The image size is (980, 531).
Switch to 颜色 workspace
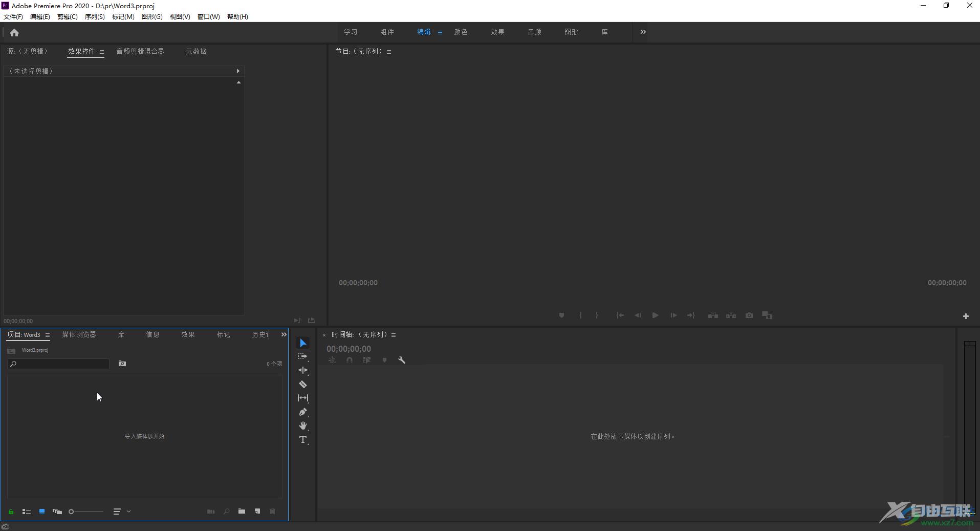coord(461,32)
